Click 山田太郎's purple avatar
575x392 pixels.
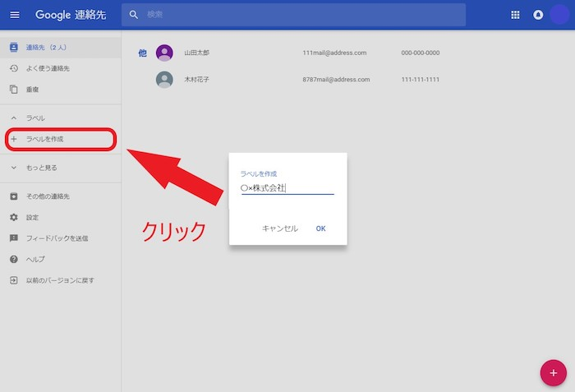(164, 53)
